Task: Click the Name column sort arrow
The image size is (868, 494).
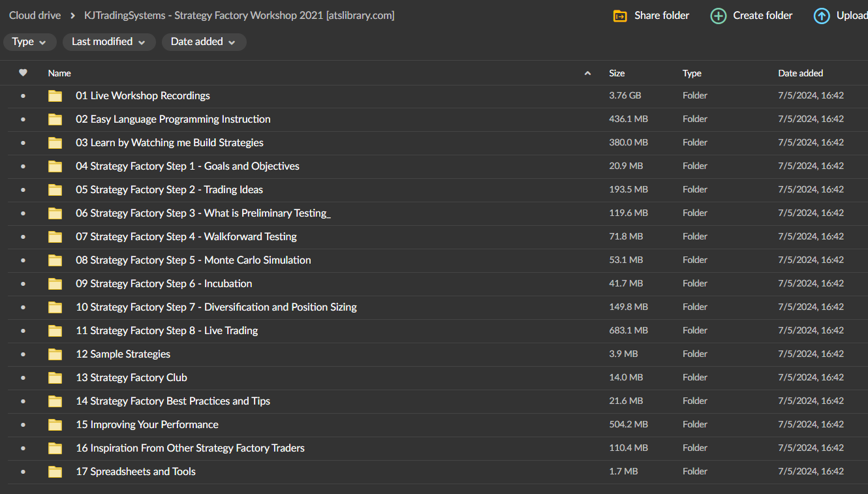Action: 587,73
